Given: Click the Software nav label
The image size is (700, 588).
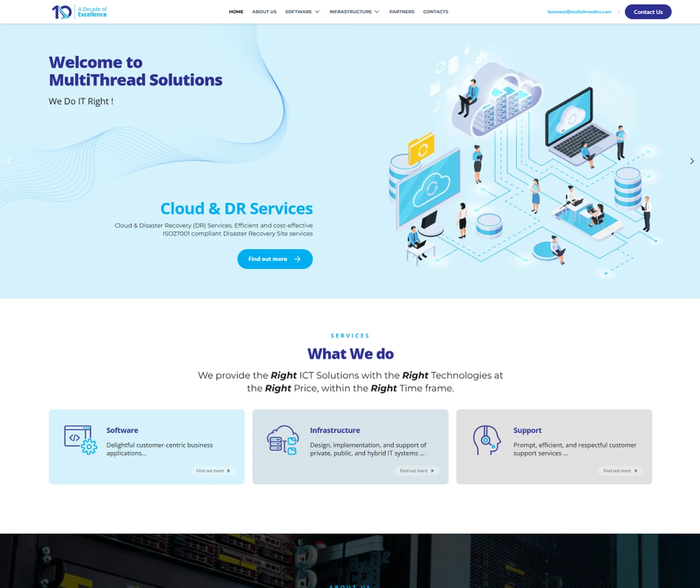Looking at the screenshot, I should (x=298, y=11).
